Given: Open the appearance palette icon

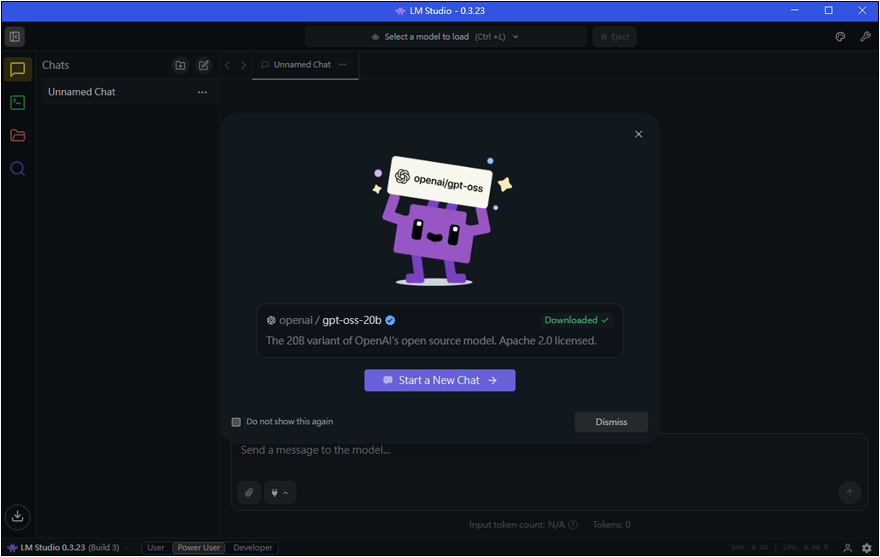Looking at the screenshot, I should [x=840, y=36].
